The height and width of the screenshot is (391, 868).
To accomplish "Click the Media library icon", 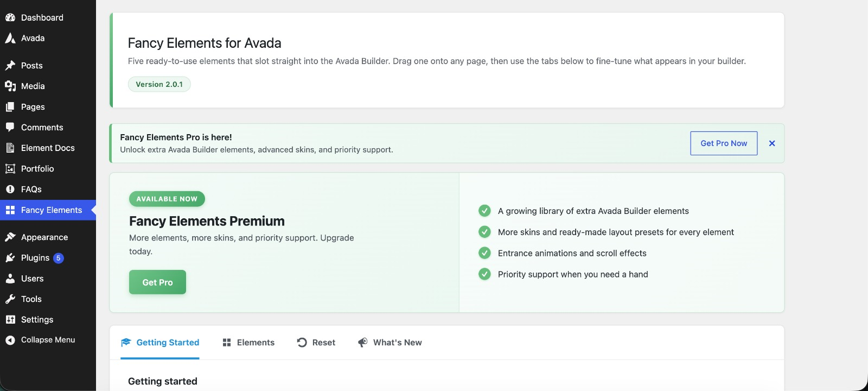I will [10, 86].
